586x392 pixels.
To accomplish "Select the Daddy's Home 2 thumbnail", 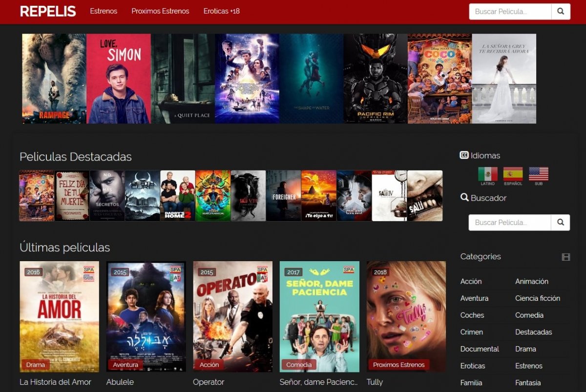I will [x=178, y=196].
